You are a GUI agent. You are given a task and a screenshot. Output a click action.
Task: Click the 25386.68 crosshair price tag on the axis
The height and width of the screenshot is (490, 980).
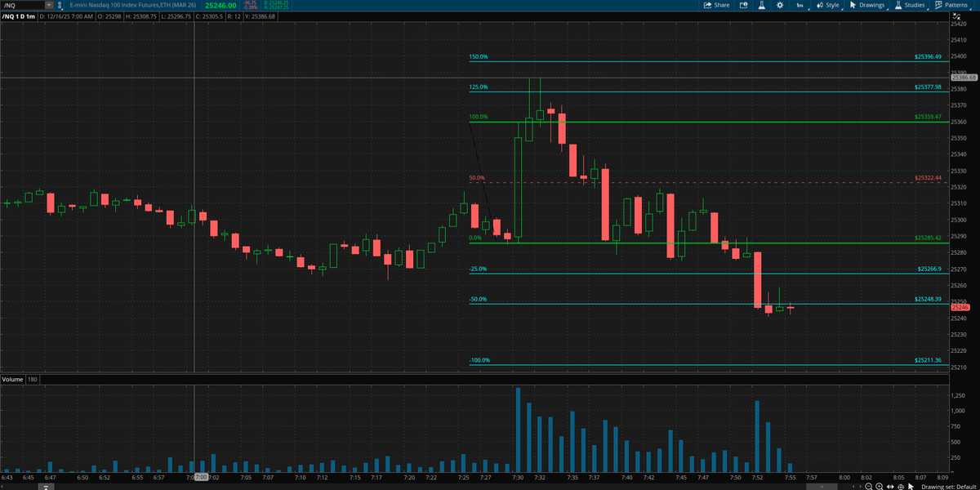pyautogui.click(x=964, y=77)
